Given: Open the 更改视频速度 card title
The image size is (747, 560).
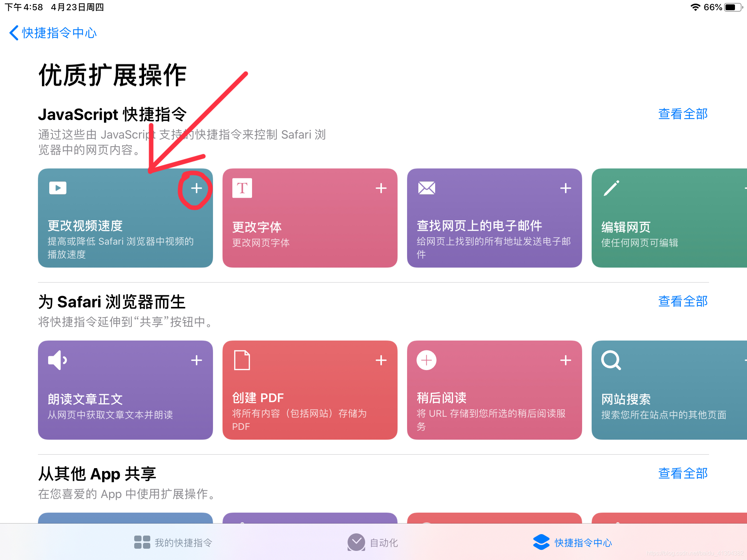Looking at the screenshot, I should [x=85, y=226].
